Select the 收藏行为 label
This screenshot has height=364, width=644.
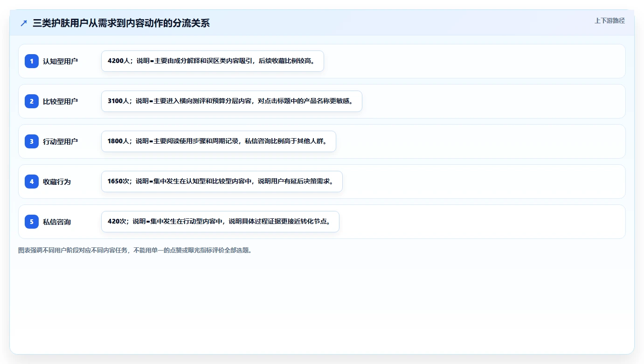(x=57, y=182)
